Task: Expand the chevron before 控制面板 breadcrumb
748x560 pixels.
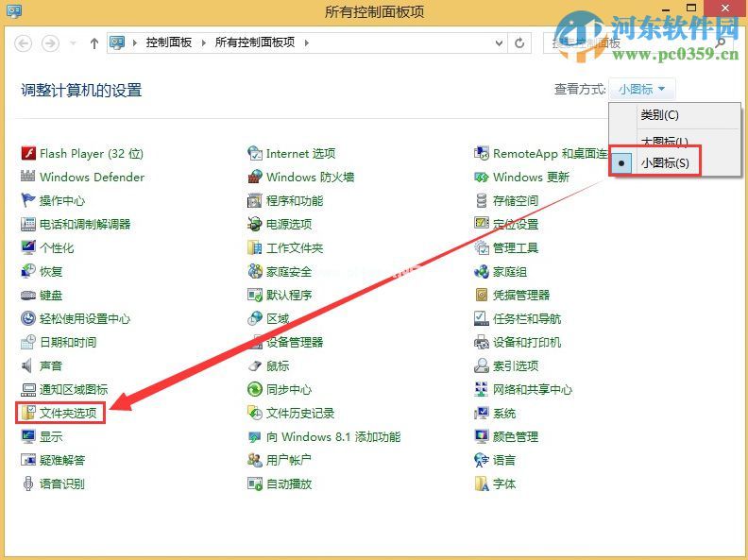Action: point(135,42)
